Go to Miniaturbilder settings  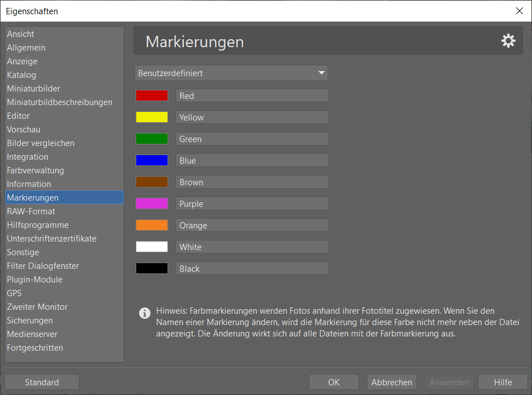[65, 88]
